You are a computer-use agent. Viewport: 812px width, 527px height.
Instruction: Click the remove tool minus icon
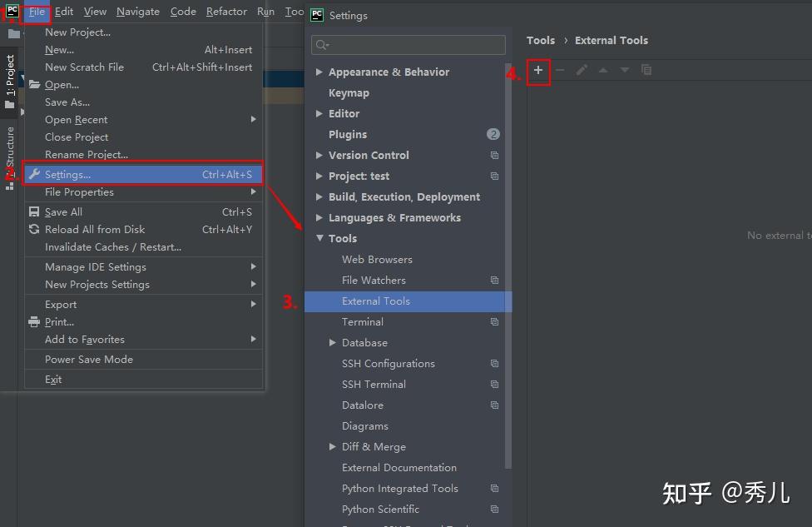click(x=560, y=71)
